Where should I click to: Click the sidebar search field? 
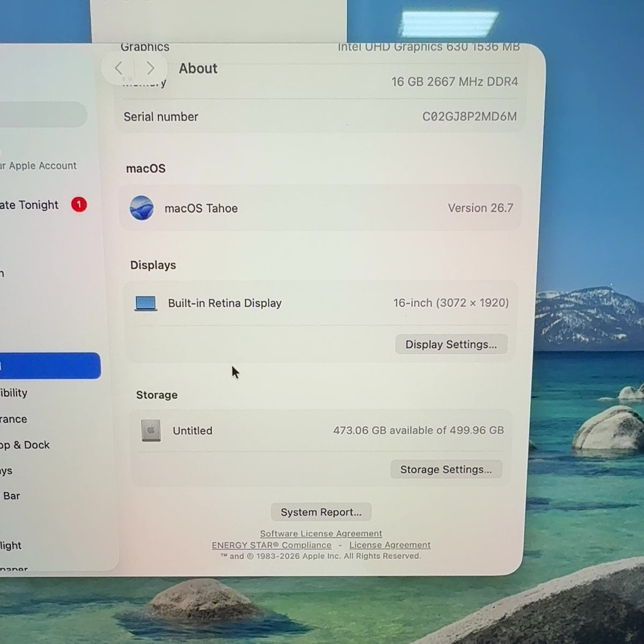coord(43,114)
